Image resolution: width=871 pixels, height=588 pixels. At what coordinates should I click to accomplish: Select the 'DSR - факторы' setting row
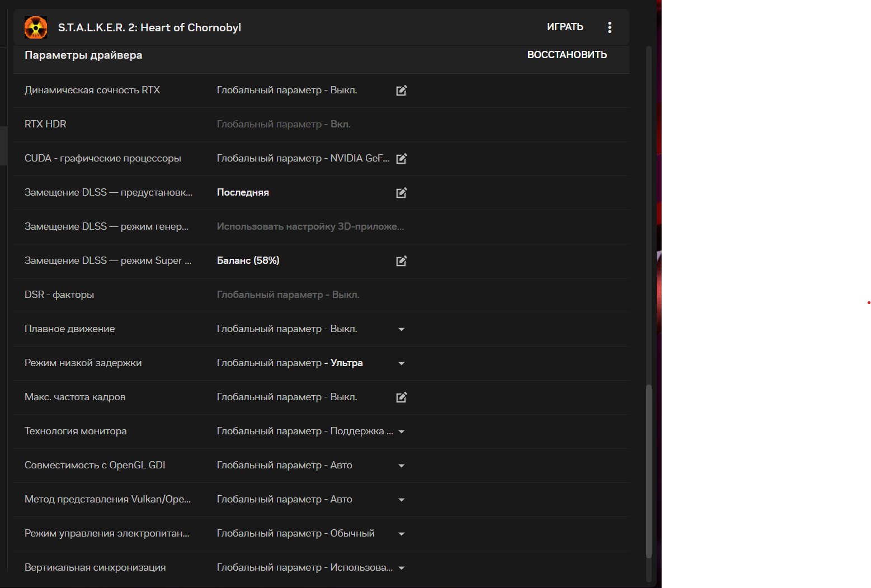tap(59, 295)
